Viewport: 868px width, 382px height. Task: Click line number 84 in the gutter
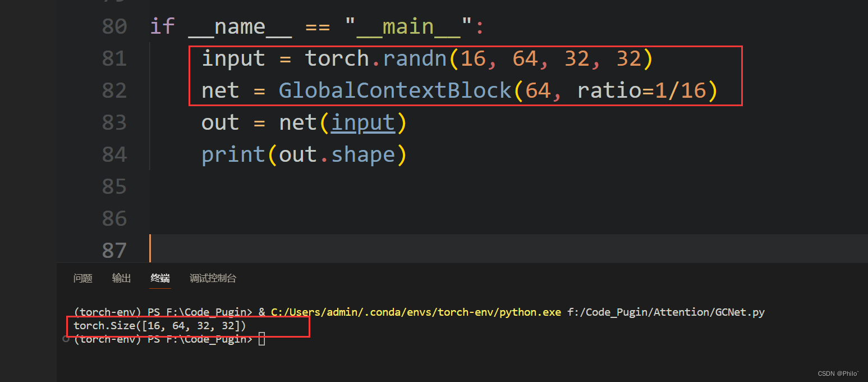coord(114,154)
